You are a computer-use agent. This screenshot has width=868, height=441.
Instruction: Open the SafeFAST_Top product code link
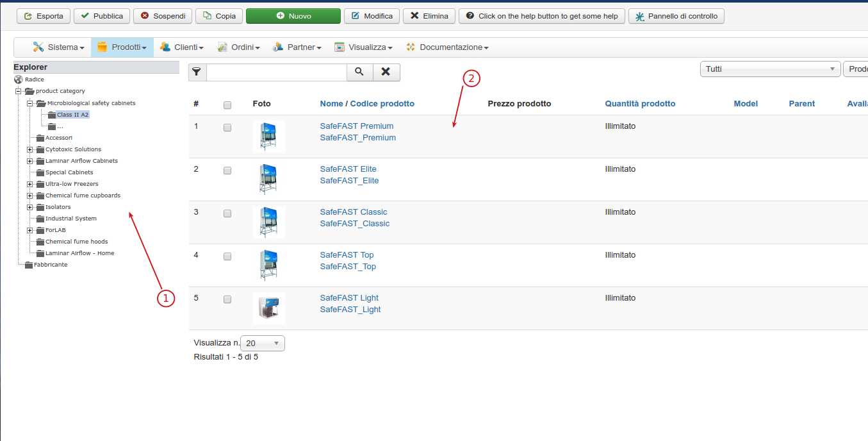[x=348, y=267]
